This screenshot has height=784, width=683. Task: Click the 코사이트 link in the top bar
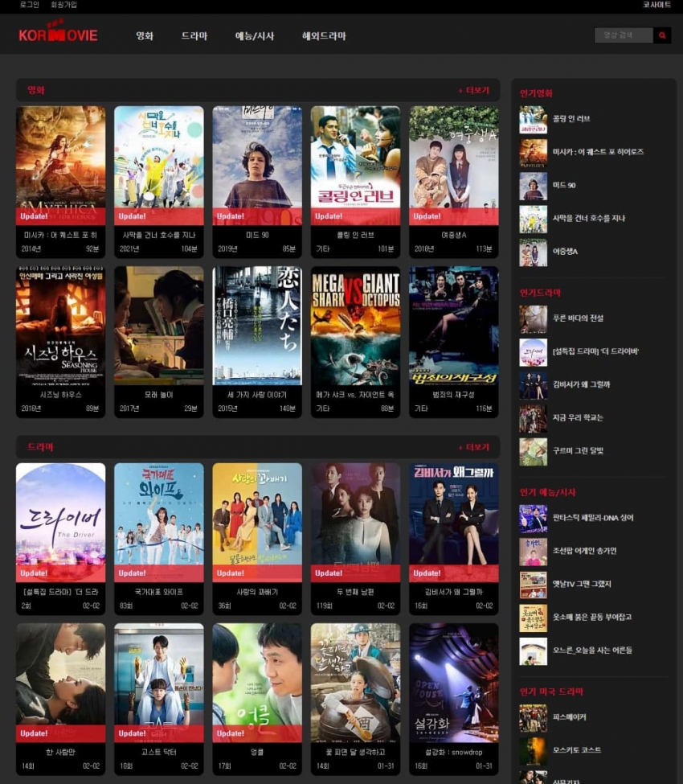[x=656, y=5]
